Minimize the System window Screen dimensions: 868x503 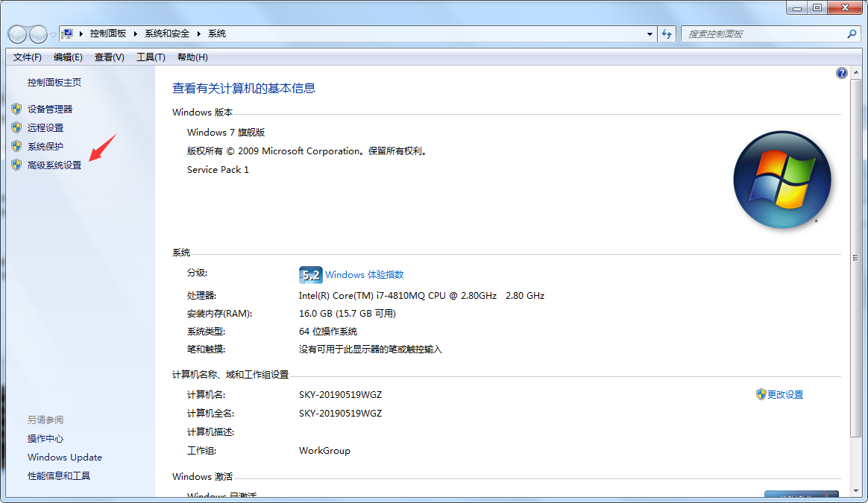(796, 7)
